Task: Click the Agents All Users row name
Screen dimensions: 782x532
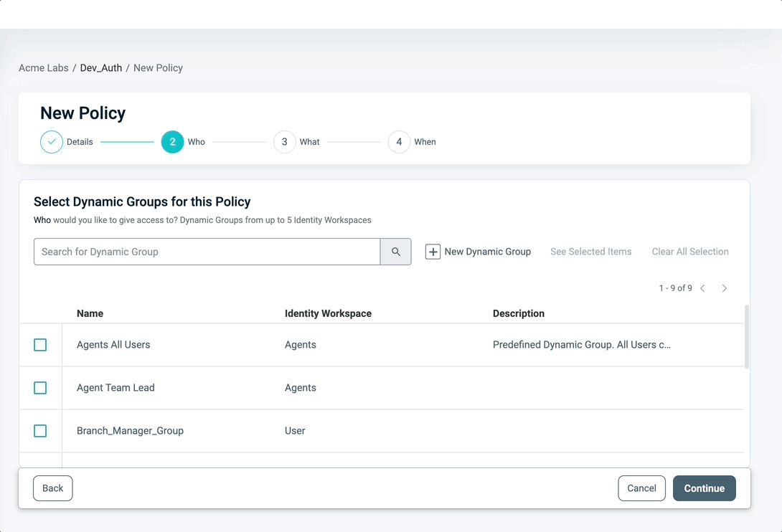Action: pyautogui.click(x=113, y=345)
